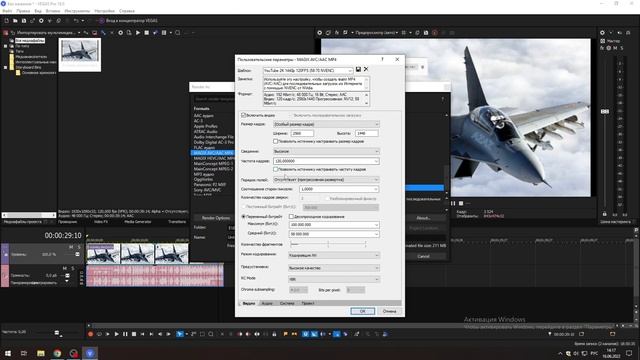This screenshot has height=360, width=640.
Task: Open the Profile dropdown showing High
Action: 326,151
